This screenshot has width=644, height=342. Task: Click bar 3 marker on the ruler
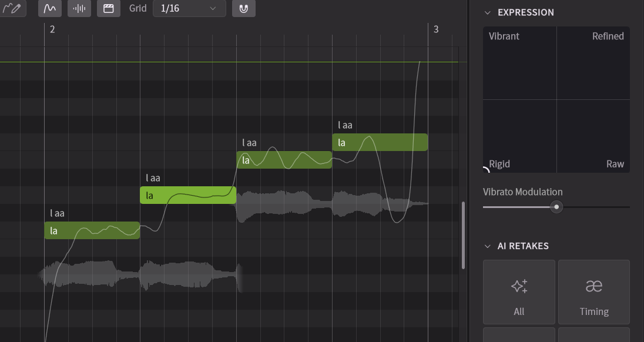(x=436, y=29)
